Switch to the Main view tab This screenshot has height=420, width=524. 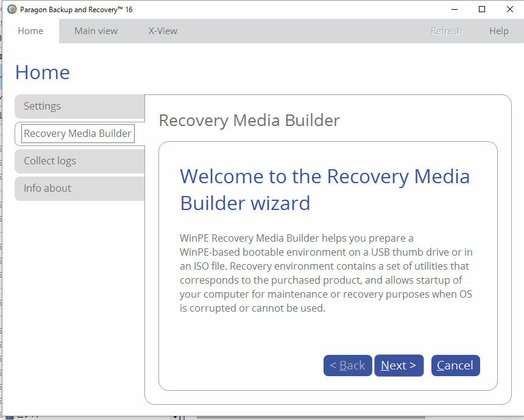[x=96, y=31]
